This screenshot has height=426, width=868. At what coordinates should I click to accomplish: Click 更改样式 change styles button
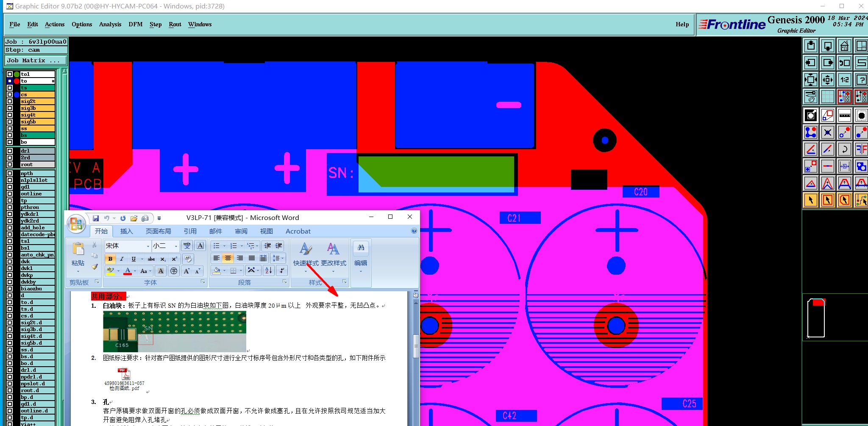334,256
